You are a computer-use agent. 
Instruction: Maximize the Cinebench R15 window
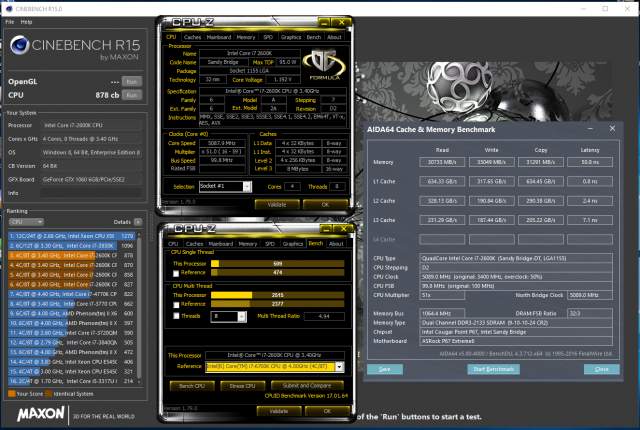(x=605, y=9)
